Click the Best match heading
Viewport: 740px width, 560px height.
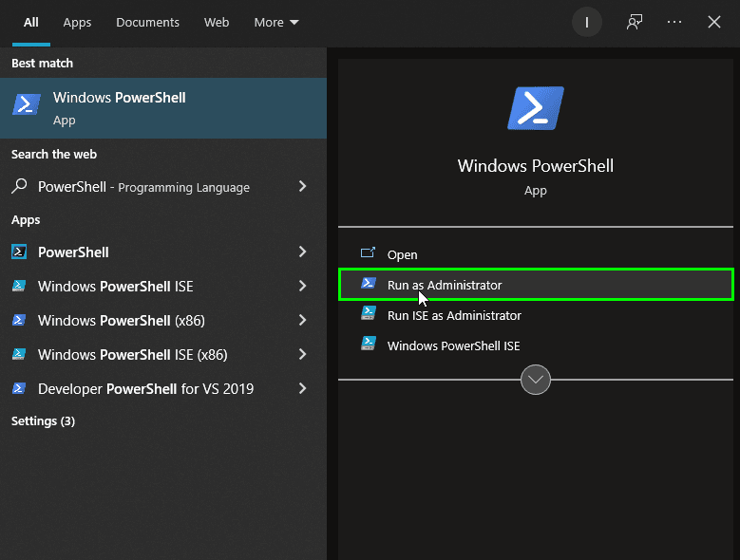pos(42,64)
